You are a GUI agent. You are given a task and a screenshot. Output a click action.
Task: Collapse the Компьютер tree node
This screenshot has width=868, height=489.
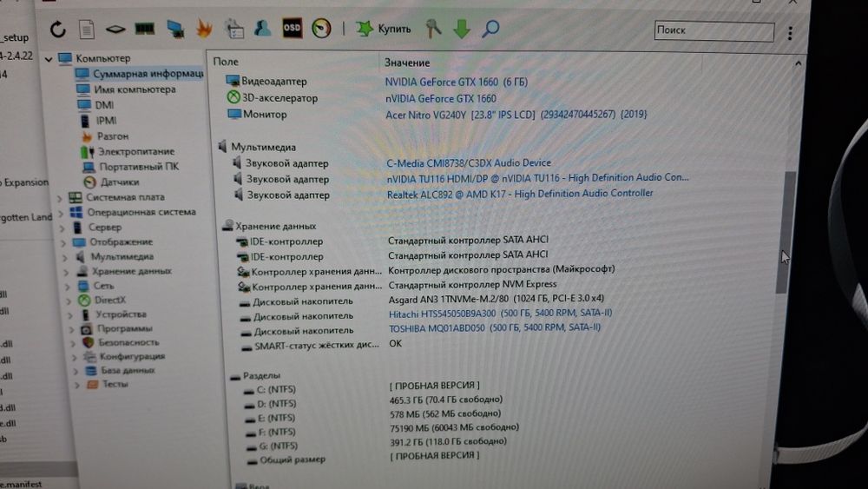[x=49, y=58]
